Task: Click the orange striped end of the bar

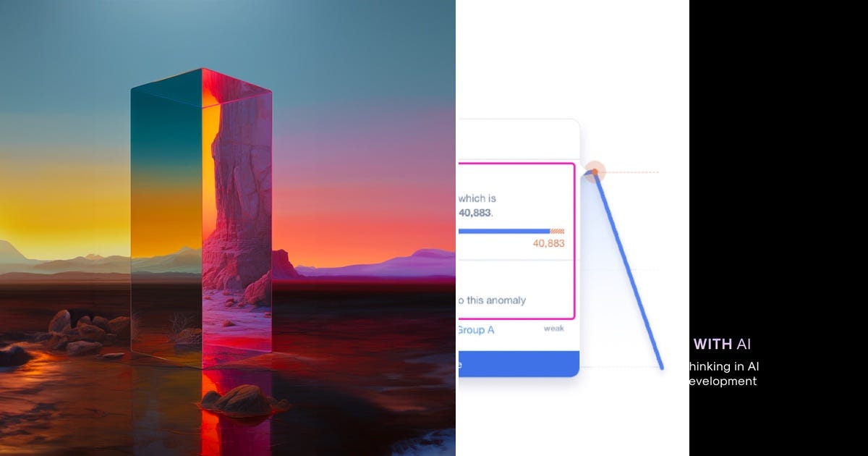Action: (x=558, y=231)
